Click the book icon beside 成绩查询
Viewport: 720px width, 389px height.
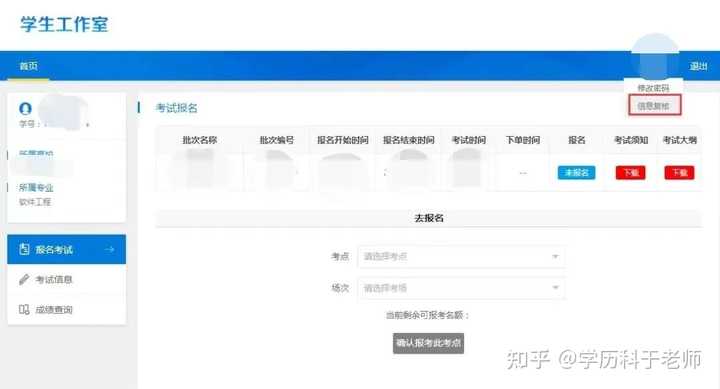(24, 309)
